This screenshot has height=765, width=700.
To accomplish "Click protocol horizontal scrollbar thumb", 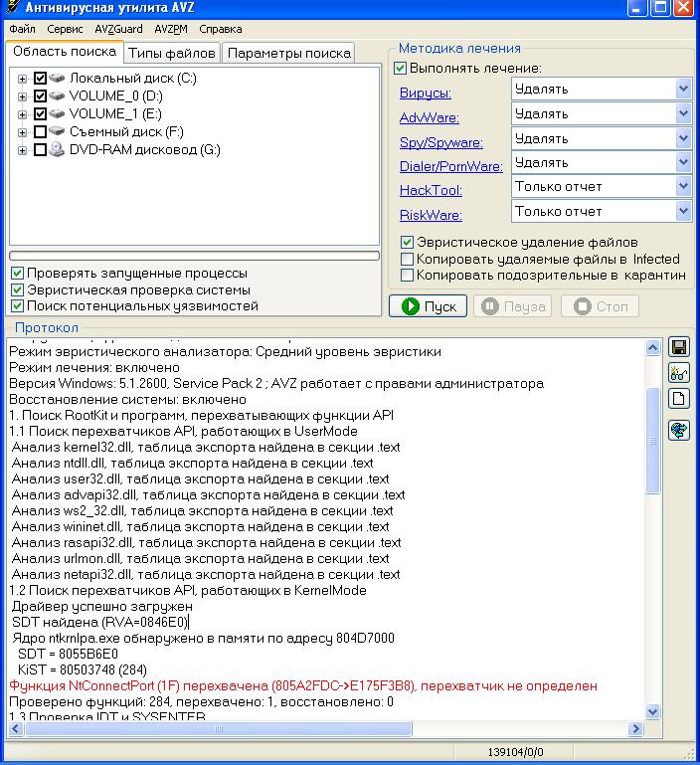I will coord(218,729).
